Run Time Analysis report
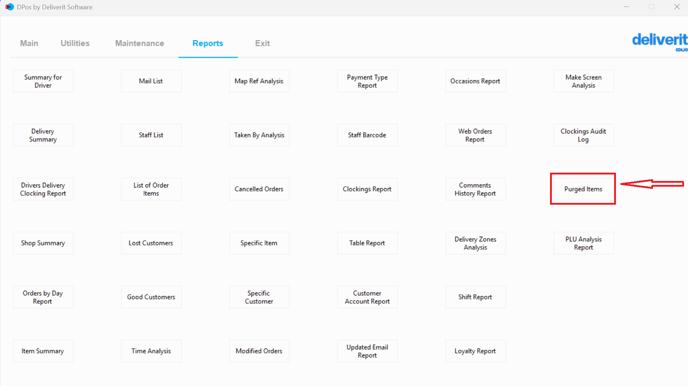 tap(151, 351)
